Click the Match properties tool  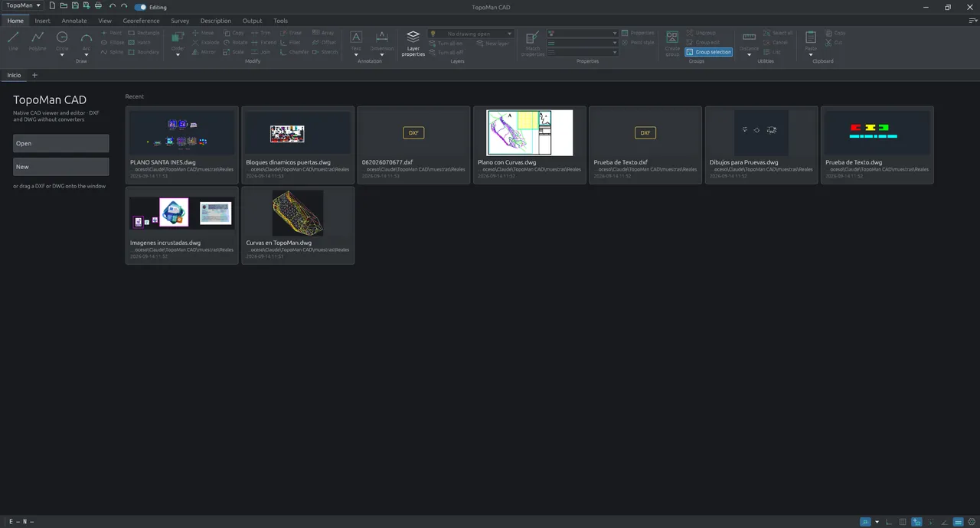533,44
